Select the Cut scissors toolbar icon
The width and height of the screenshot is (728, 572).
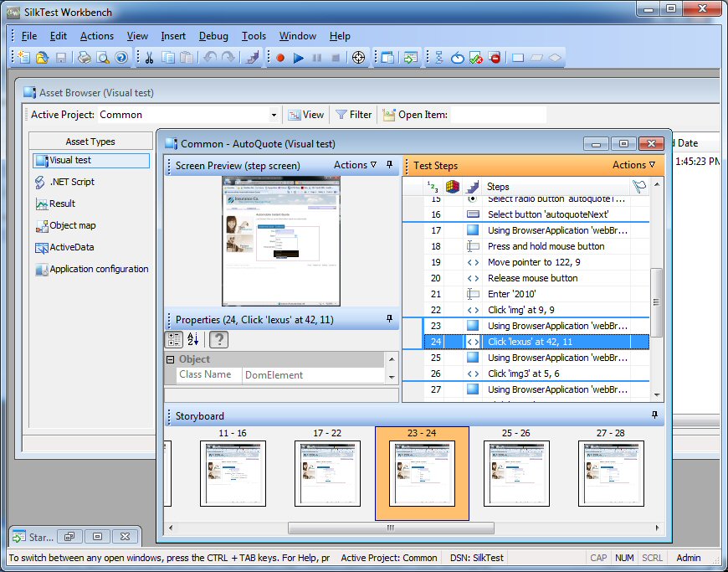coord(149,57)
